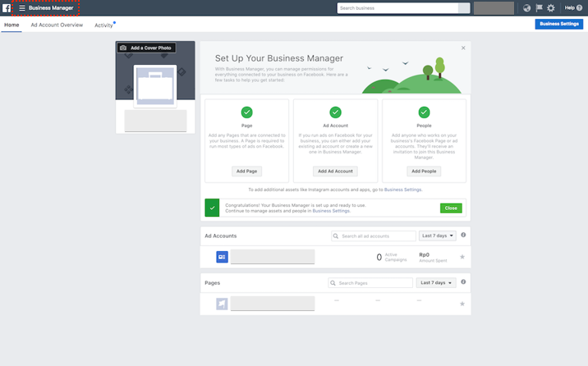Click the magnifier in Pages search
Screen dimensions: 588x366
(x=333, y=283)
